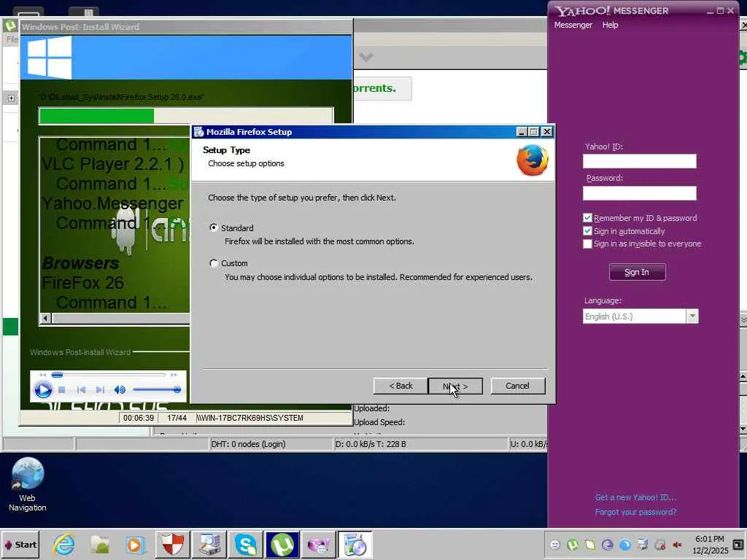Click the Windows logo in the Post-Install Wizard

pyautogui.click(x=49, y=58)
